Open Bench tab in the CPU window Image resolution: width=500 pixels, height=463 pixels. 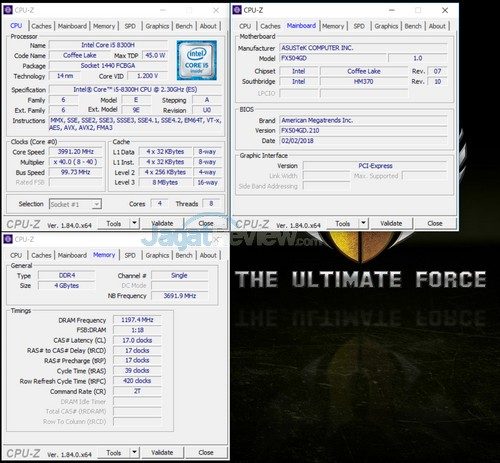184,26
